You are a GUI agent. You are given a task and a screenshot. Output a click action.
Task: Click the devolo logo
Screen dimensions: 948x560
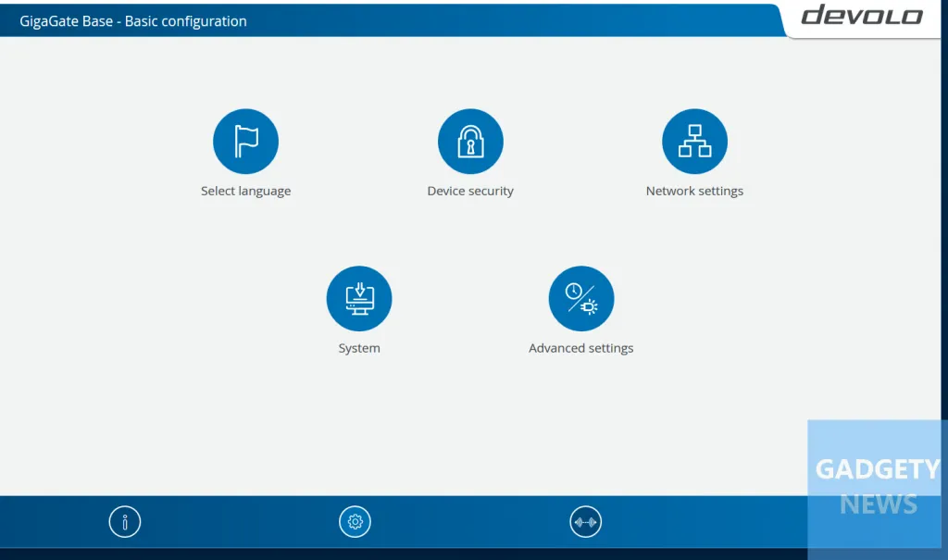coord(862,15)
